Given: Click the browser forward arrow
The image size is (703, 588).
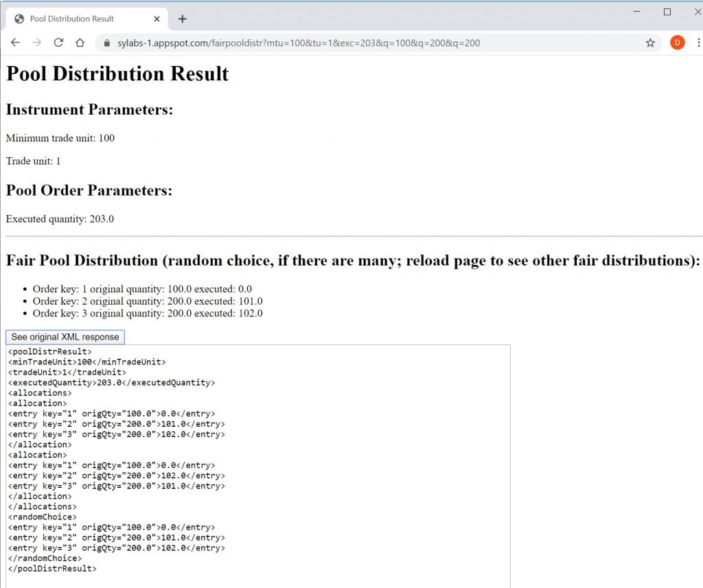Looking at the screenshot, I should 37,43.
